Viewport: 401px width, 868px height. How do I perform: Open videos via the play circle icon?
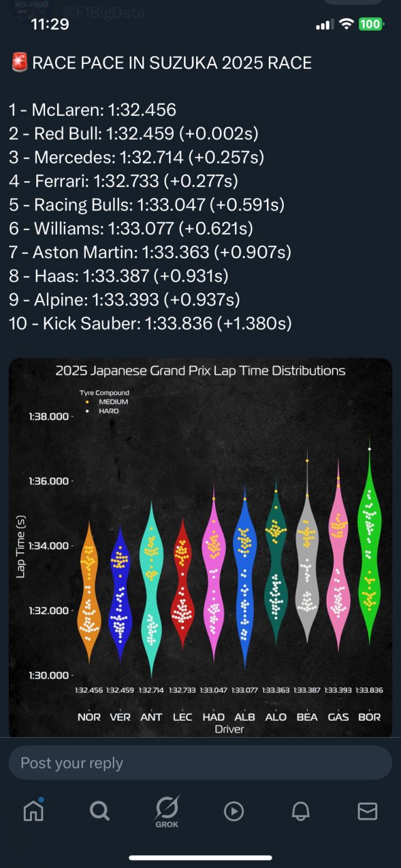[x=233, y=811]
